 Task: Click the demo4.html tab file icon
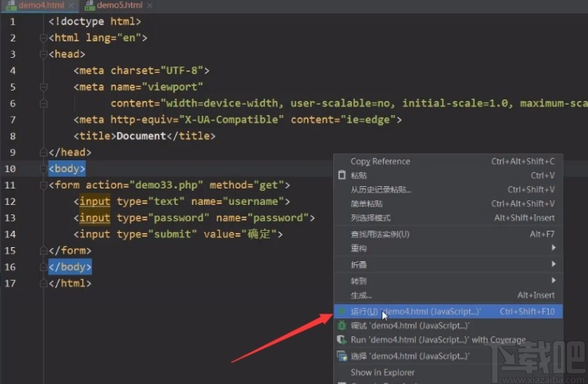12,5
